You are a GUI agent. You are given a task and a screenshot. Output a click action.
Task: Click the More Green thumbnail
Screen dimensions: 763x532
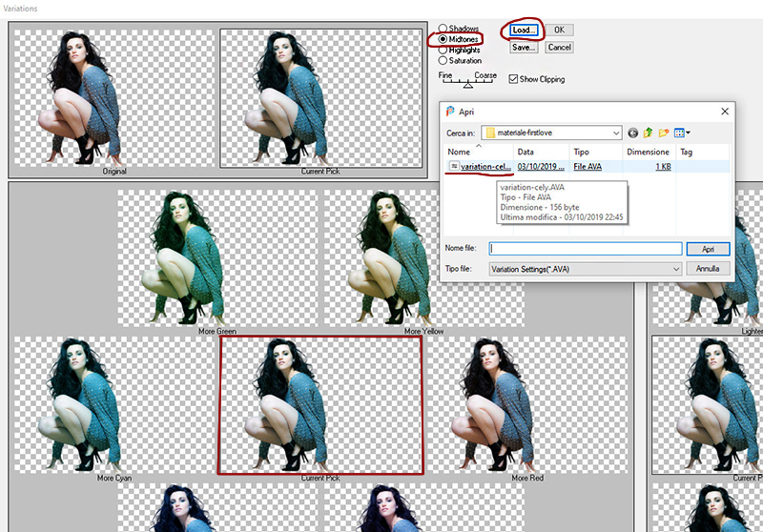tap(217, 258)
